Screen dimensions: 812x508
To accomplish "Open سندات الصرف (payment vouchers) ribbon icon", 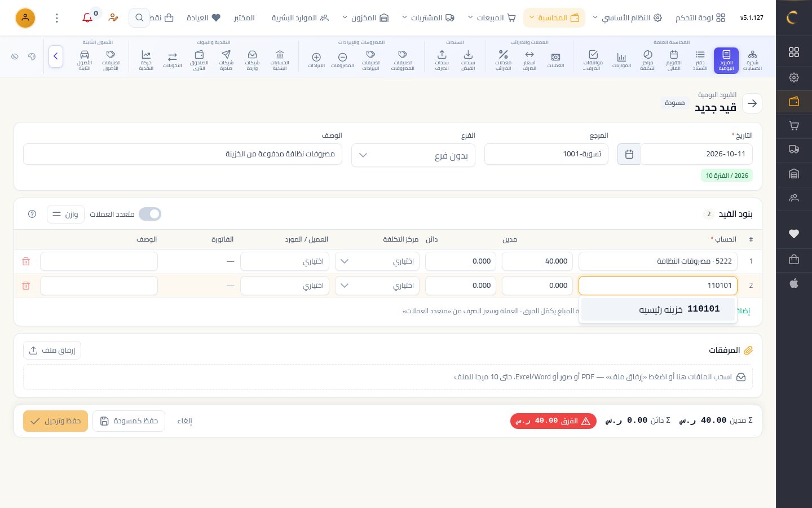I will (x=442, y=60).
